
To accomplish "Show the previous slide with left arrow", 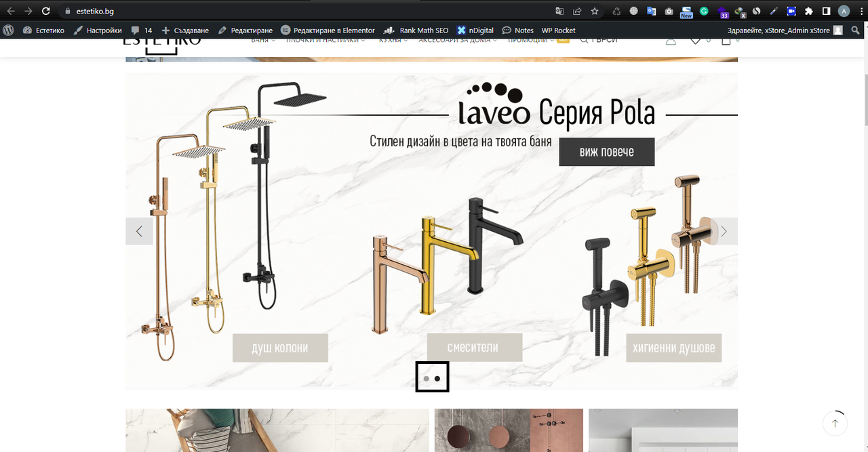I will (139, 231).
